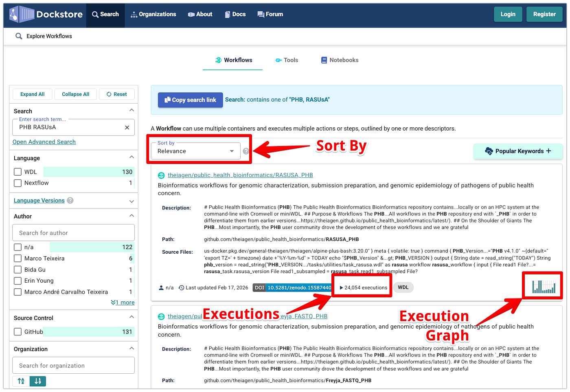The width and height of the screenshot is (570, 392).
Task: Click the 24,054 executions play icon
Action: [x=341, y=288]
